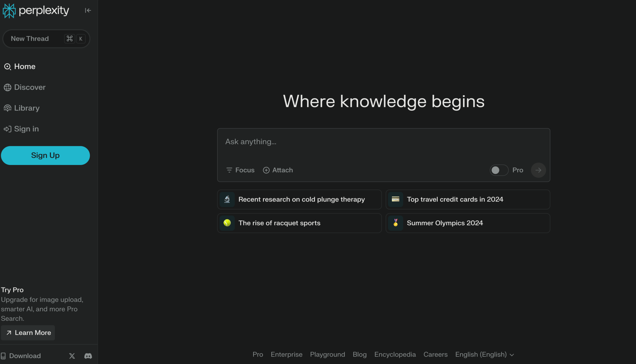Viewport: 636px width, 364px height.
Task: Select Sign in from the sidebar
Action: pyautogui.click(x=21, y=129)
